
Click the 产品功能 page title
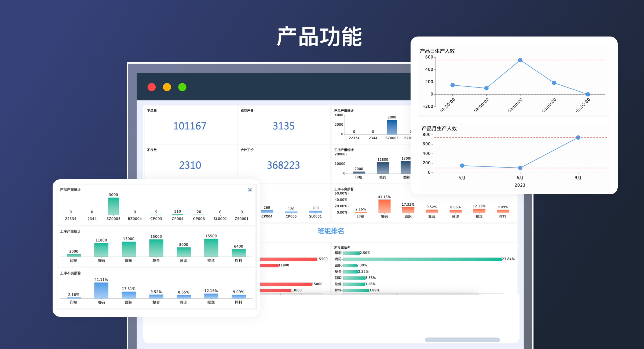[319, 37]
